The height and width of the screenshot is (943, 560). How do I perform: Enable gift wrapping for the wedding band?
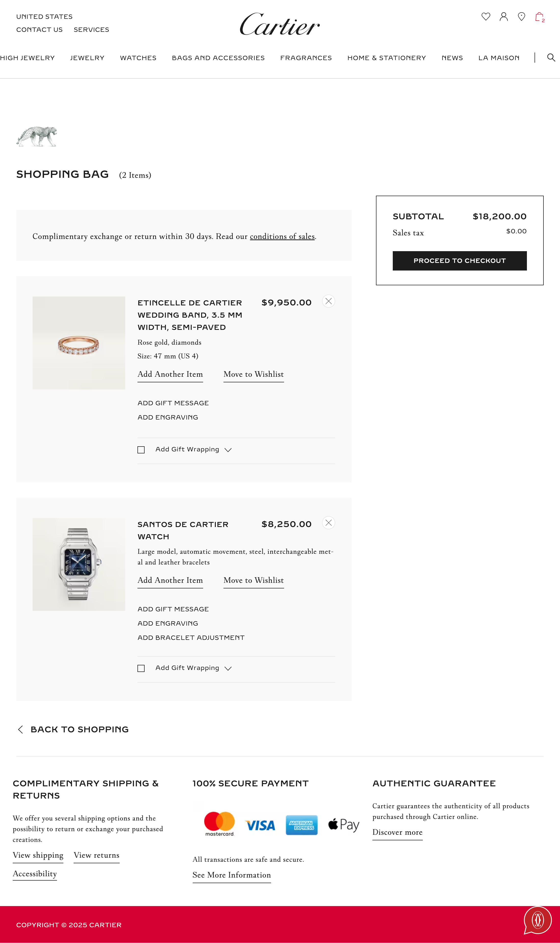pyautogui.click(x=141, y=450)
